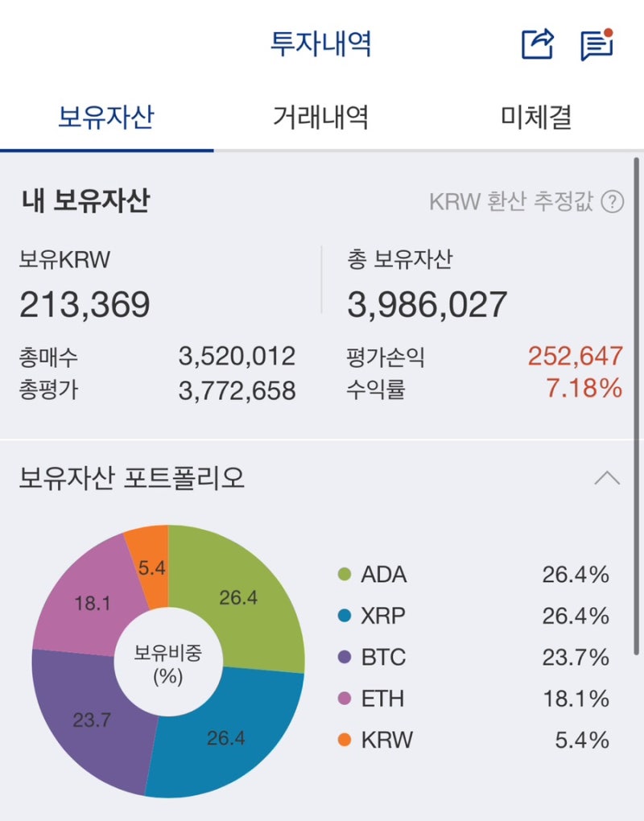Switch to the 미체결 tab
Screen dimensions: 644x821
(535, 116)
